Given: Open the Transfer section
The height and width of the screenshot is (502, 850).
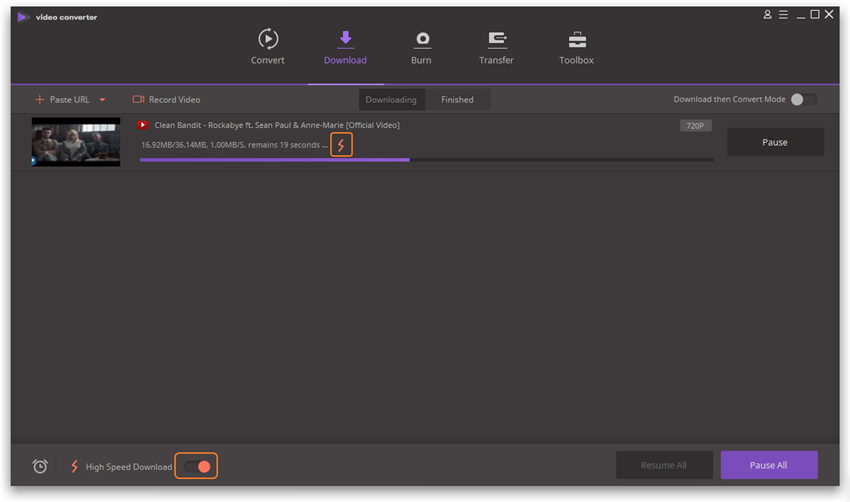Looking at the screenshot, I should [x=496, y=47].
